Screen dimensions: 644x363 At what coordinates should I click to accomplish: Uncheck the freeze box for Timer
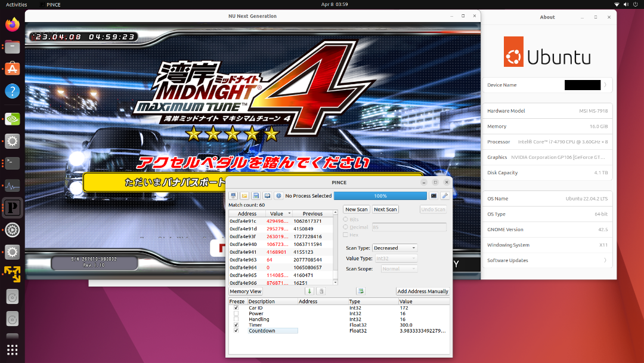236,325
